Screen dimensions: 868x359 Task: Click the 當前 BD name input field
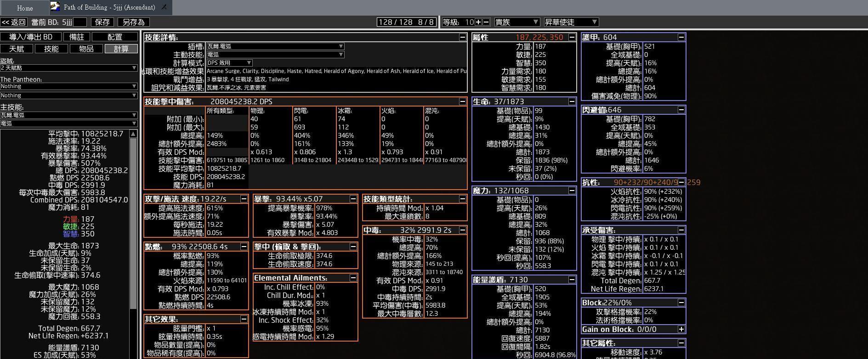coord(80,22)
